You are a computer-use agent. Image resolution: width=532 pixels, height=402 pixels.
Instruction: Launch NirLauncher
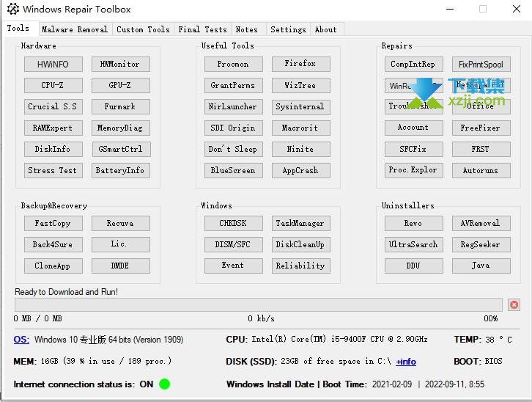[x=234, y=106]
